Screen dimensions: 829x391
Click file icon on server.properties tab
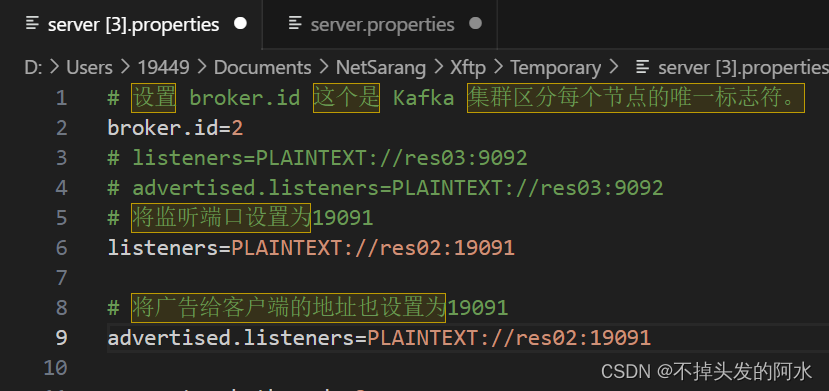[x=295, y=23]
